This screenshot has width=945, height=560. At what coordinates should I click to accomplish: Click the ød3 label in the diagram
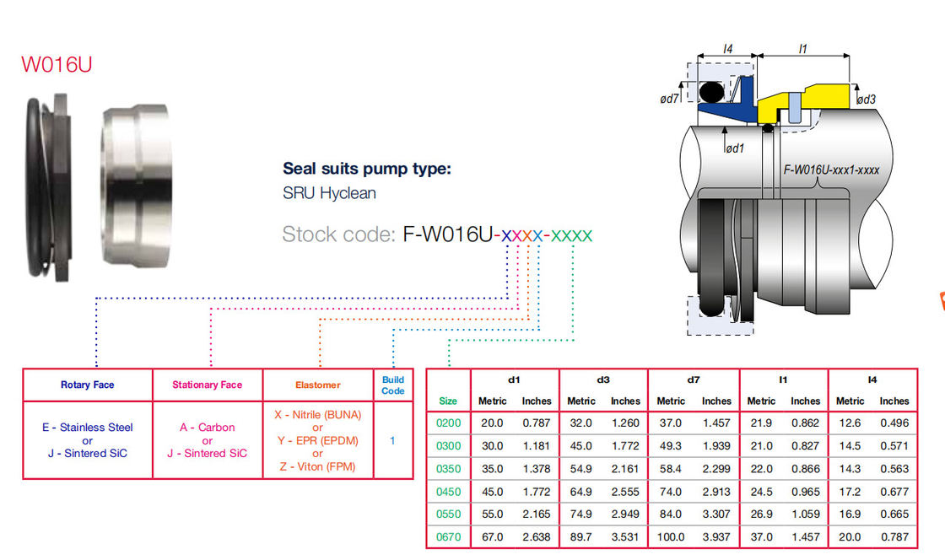click(866, 100)
